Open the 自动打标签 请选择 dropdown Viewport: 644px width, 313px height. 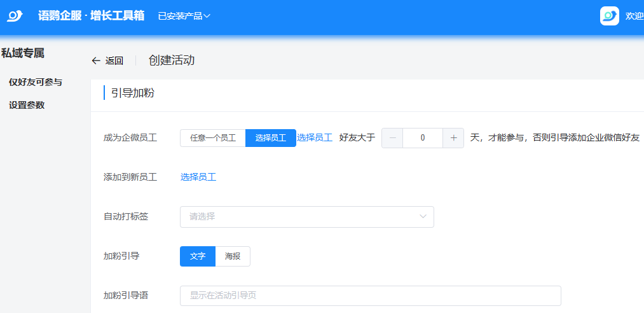(307, 217)
